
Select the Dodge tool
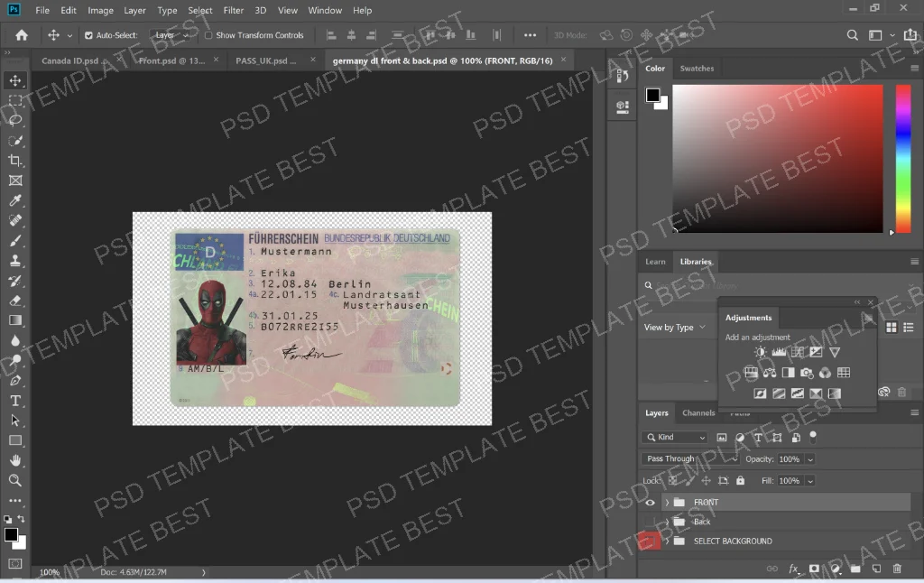[x=15, y=361]
